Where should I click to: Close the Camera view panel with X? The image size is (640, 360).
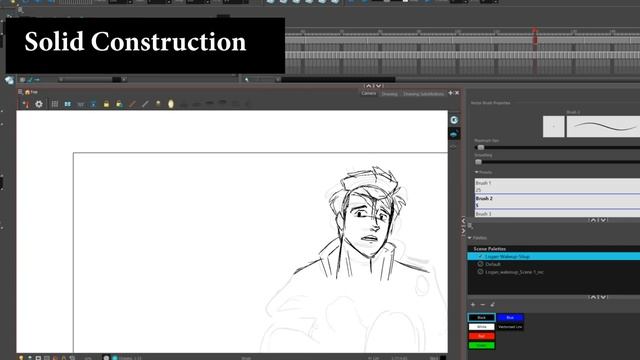click(x=457, y=93)
